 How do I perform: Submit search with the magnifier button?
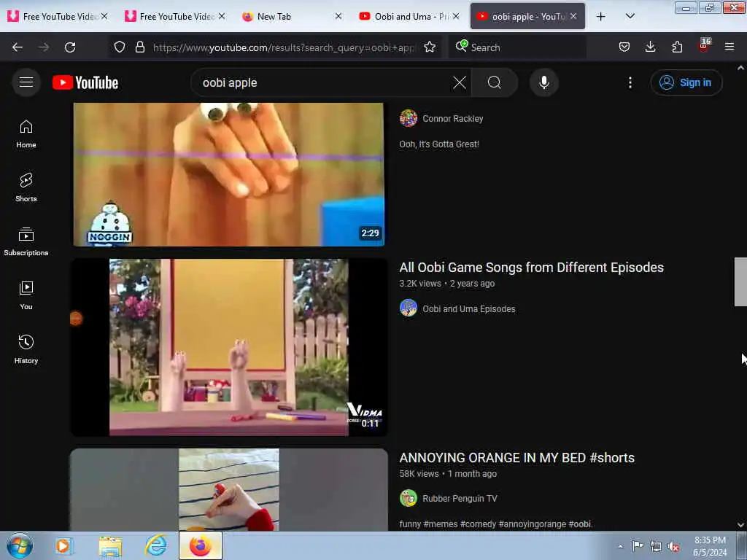coord(495,82)
